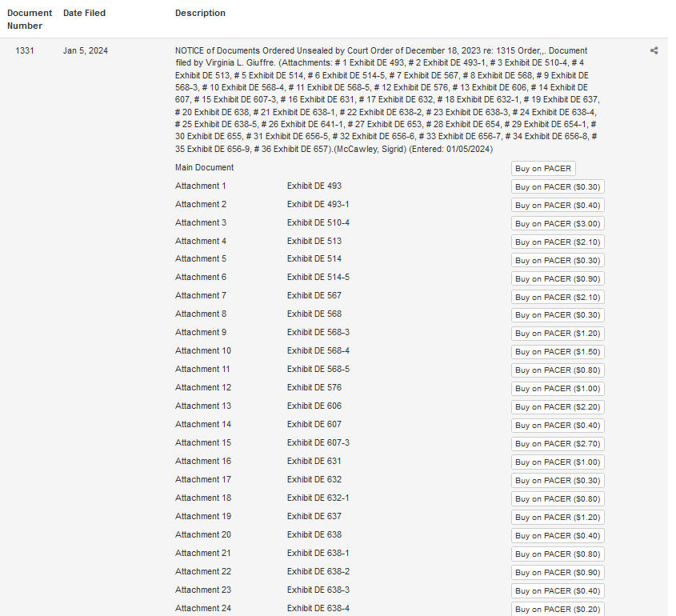Buy Attachment 14 Exhibit DE 607 on PACER
The image size is (676, 616).
[558, 426]
